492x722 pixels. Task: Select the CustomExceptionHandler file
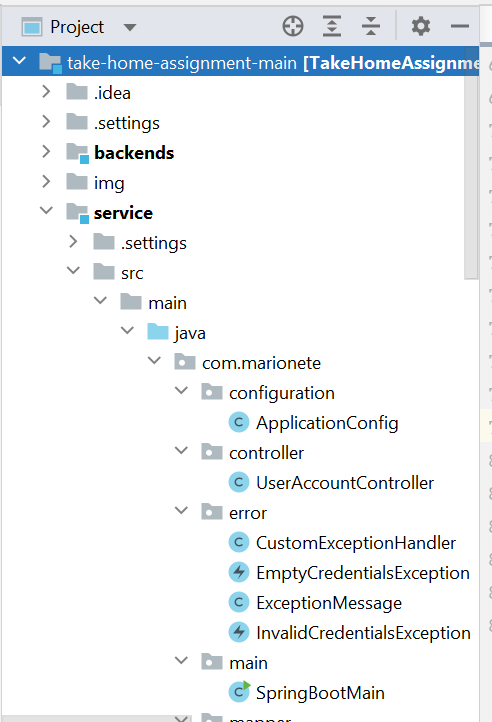click(356, 543)
